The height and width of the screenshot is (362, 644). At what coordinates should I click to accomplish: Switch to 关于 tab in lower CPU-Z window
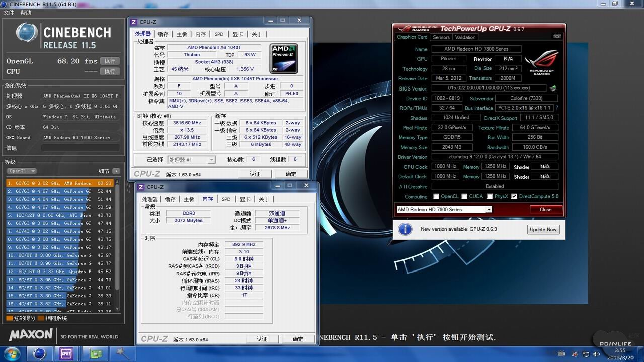(264, 199)
